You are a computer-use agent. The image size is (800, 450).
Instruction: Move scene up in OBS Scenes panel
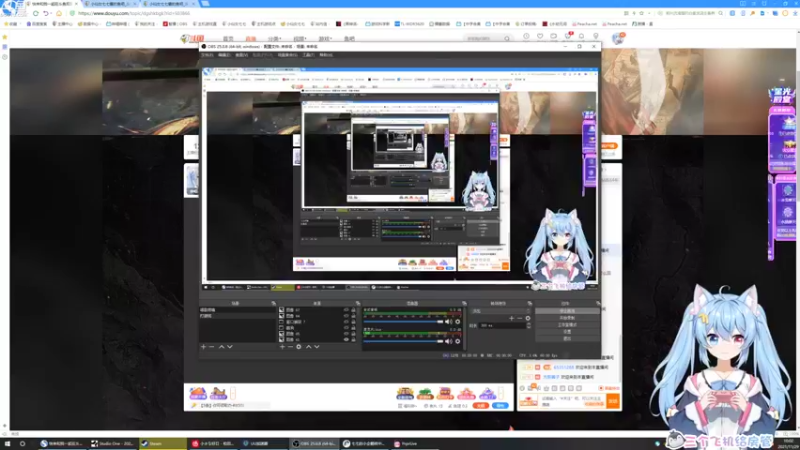[x=221, y=347]
